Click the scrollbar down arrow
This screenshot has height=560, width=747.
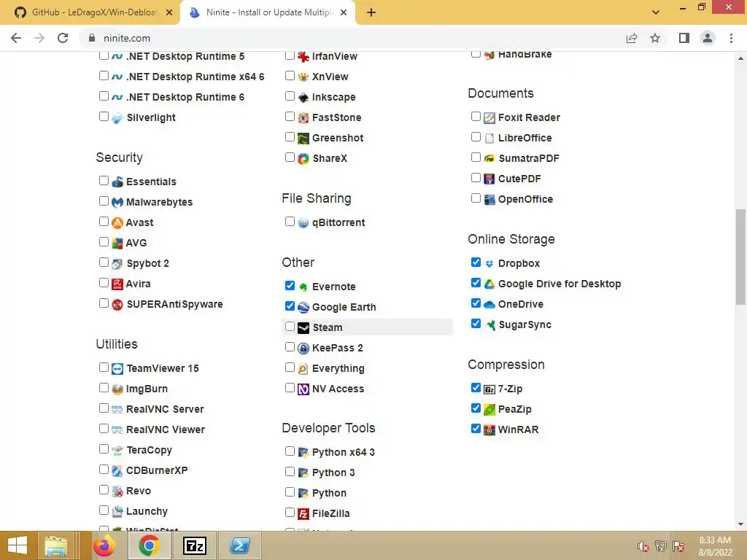(740, 524)
